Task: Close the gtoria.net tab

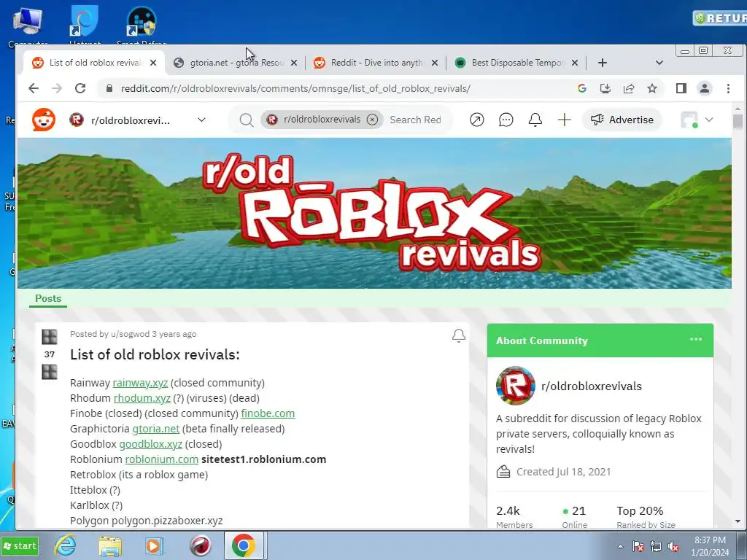Action: (294, 63)
